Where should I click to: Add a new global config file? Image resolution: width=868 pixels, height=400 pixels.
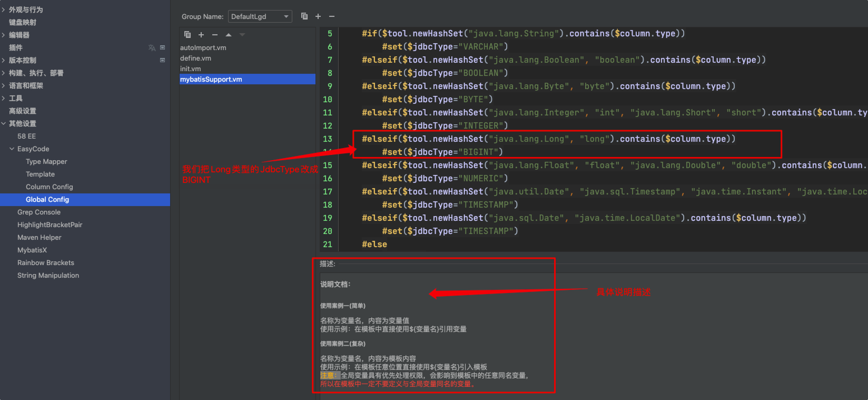[201, 35]
